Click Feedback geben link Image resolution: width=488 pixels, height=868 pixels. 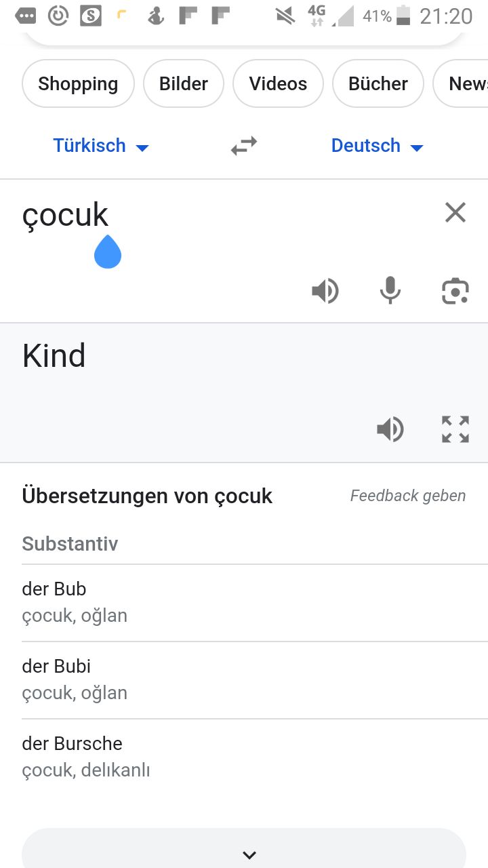click(x=408, y=496)
